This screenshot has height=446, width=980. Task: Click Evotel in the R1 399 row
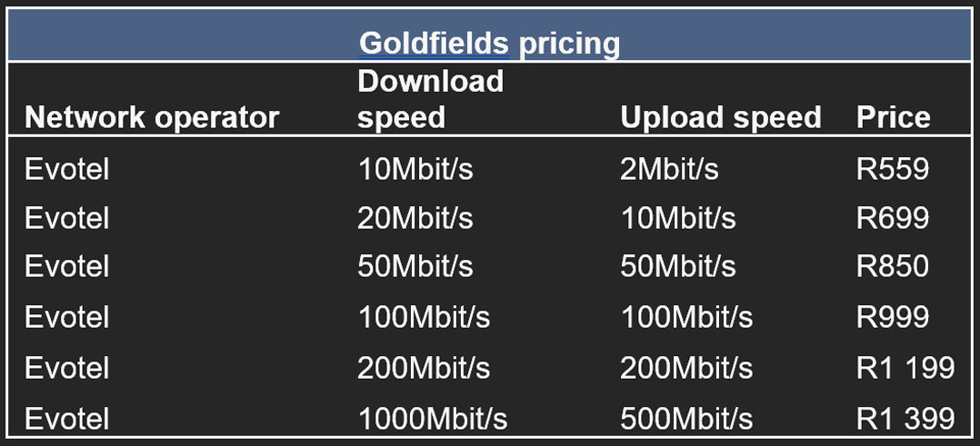tap(66, 418)
